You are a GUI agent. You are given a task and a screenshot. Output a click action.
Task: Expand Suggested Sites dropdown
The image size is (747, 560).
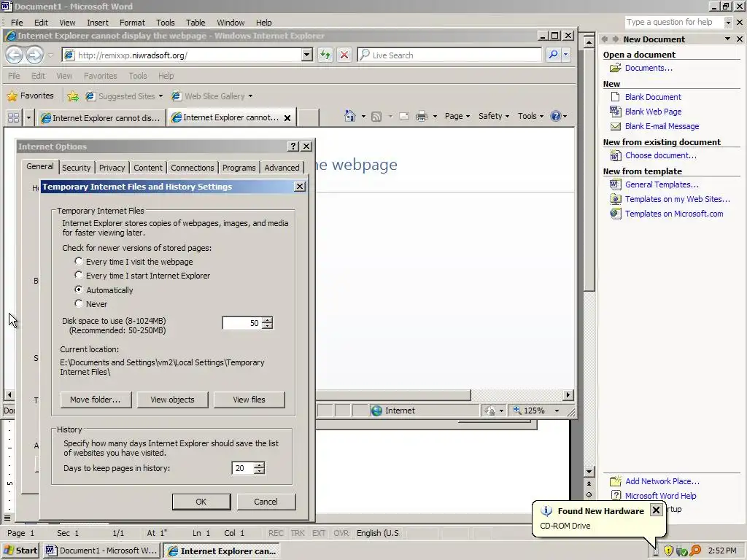coord(160,96)
